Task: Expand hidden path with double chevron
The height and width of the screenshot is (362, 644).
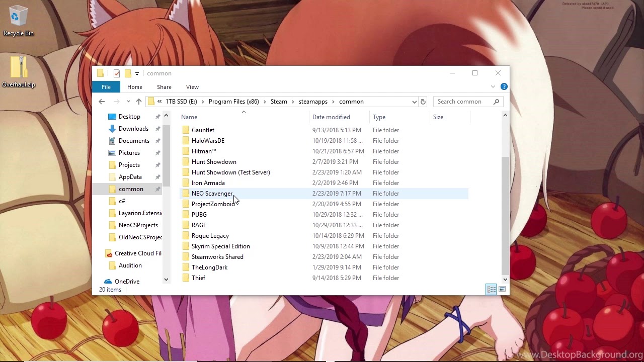Action: coord(159,102)
